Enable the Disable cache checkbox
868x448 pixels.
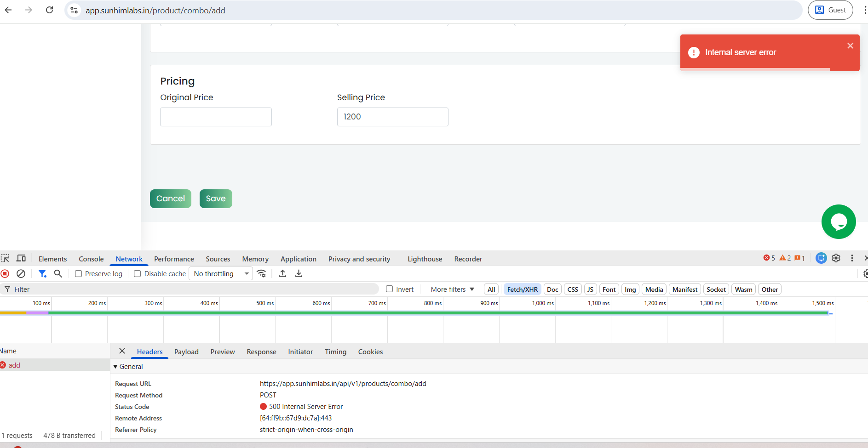pyautogui.click(x=137, y=274)
